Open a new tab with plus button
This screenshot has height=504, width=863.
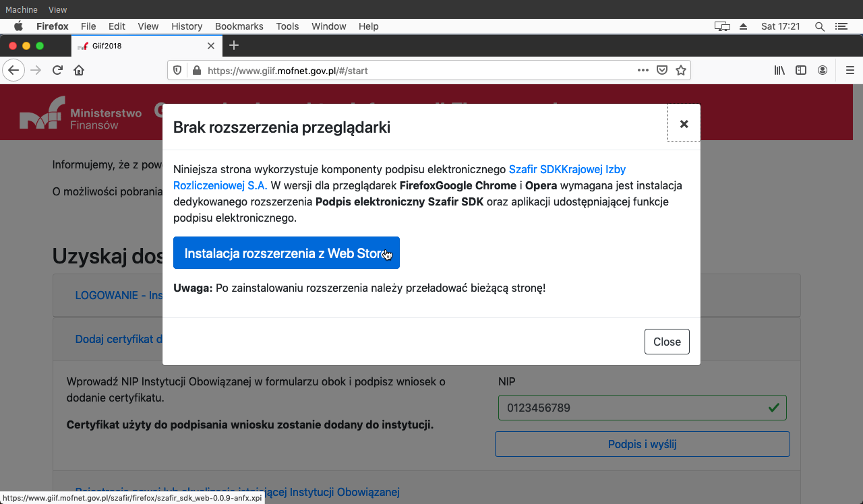pyautogui.click(x=234, y=45)
